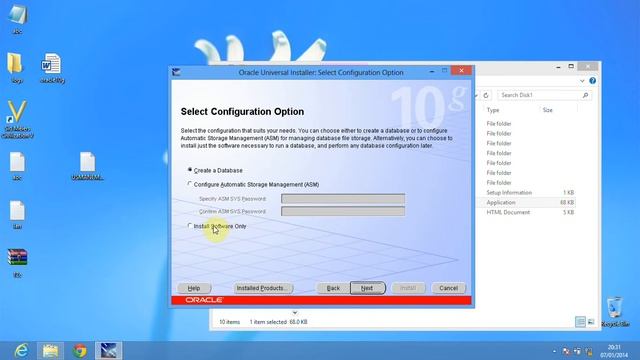Open File Explorer from taskbar
This screenshot has width=640, height=360.
tap(51, 351)
